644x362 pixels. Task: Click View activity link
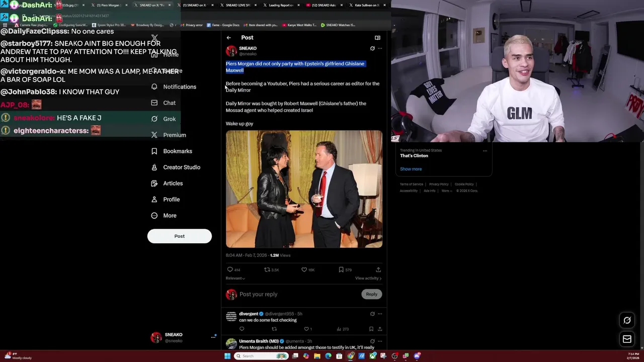coord(368,278)
